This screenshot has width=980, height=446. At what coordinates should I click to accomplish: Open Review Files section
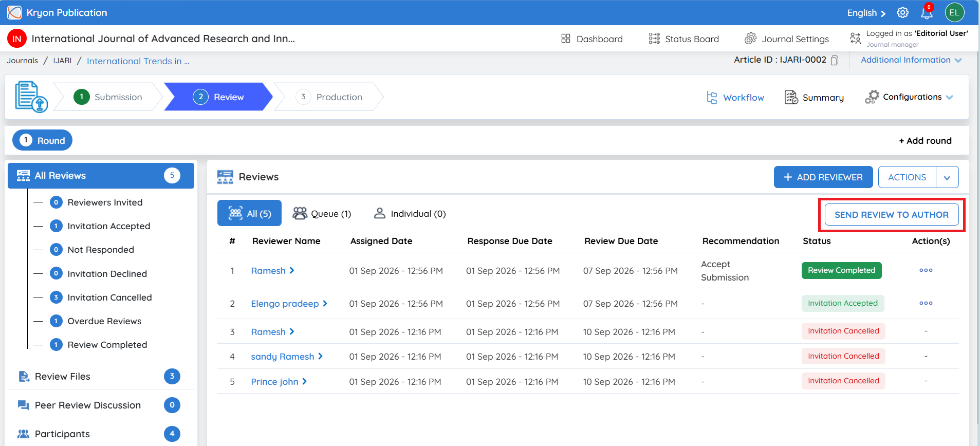tap(101, 377)
